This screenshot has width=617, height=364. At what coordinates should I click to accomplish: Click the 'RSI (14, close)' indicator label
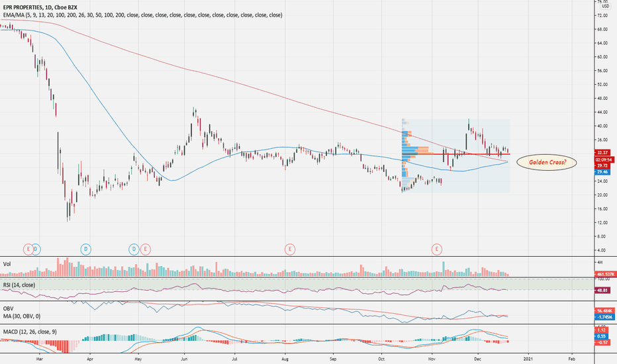[19, 285]
